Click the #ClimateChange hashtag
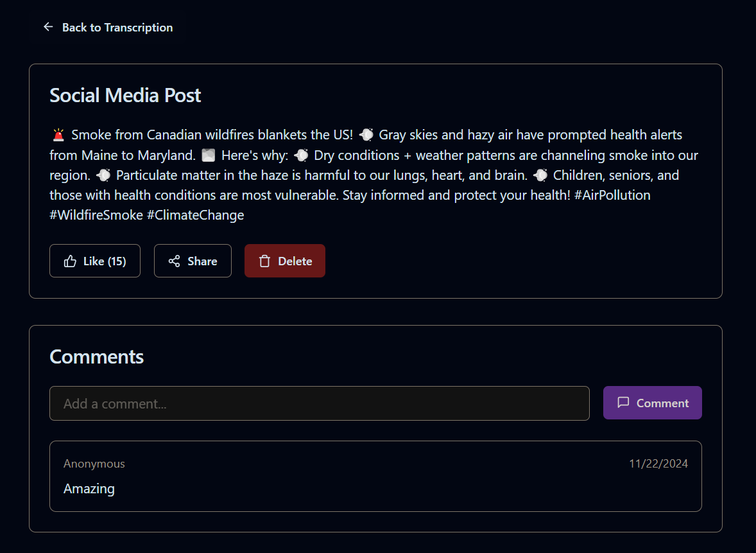The image size is (756, 553). (196, 215)
